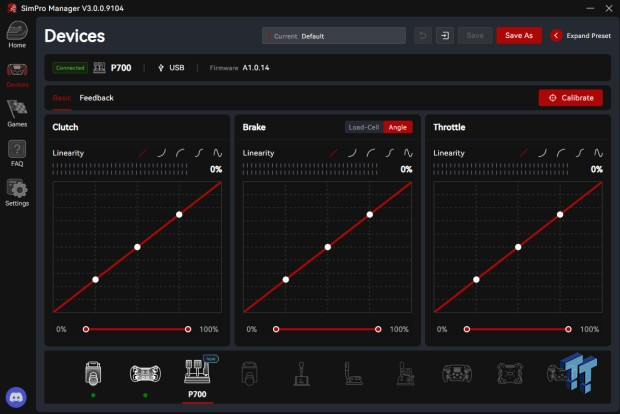The width and height of the screenshot is (620, 414).
Task: Open the Settings gear in sidebar
Action: (x=17, y=193)
